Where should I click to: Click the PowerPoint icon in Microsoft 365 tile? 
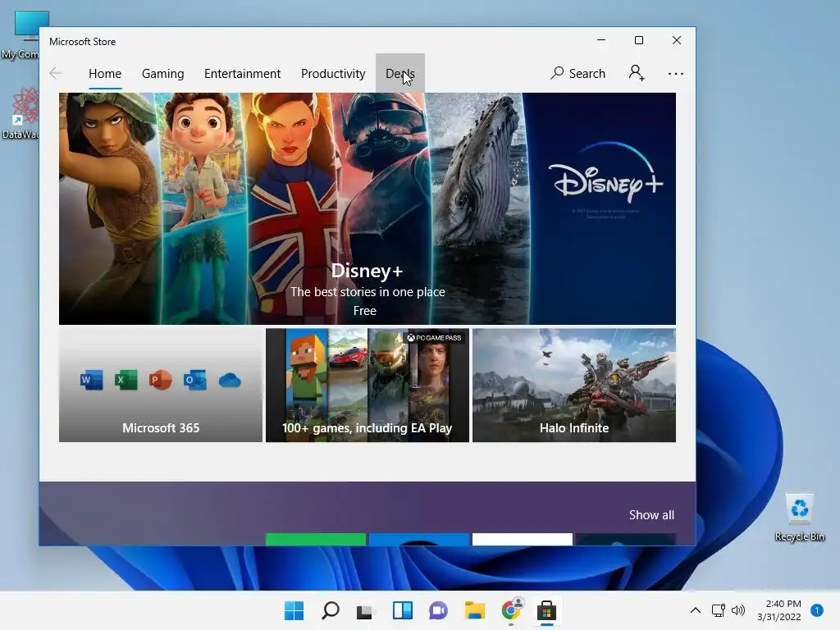click(160, 381)
